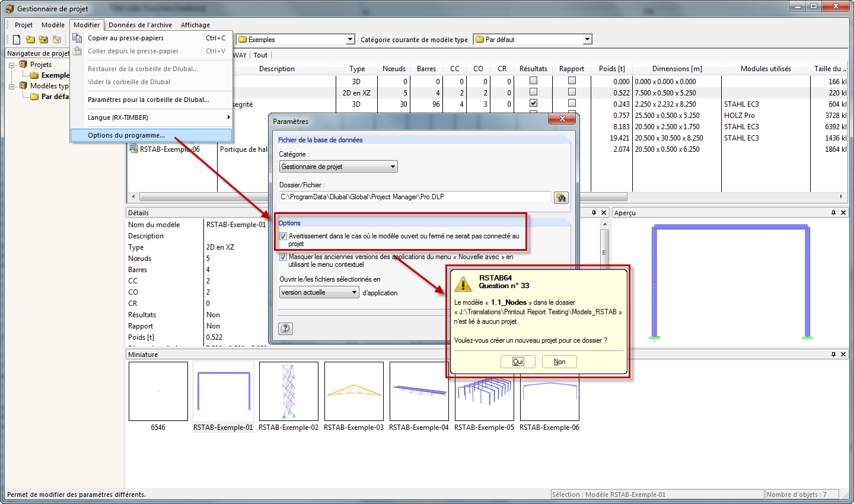Sort by the Poids [t] column header

click(611, 69)
